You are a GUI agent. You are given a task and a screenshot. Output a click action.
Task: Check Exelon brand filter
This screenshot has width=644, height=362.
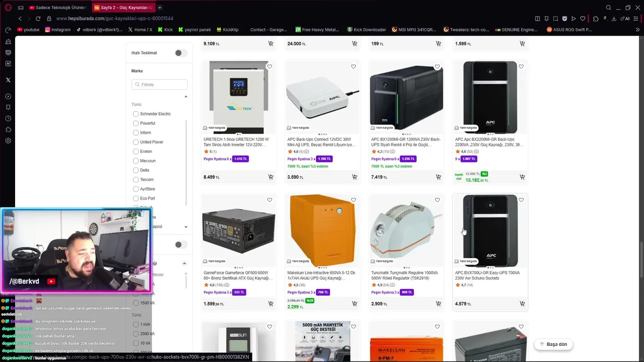(x=136, y=151)
